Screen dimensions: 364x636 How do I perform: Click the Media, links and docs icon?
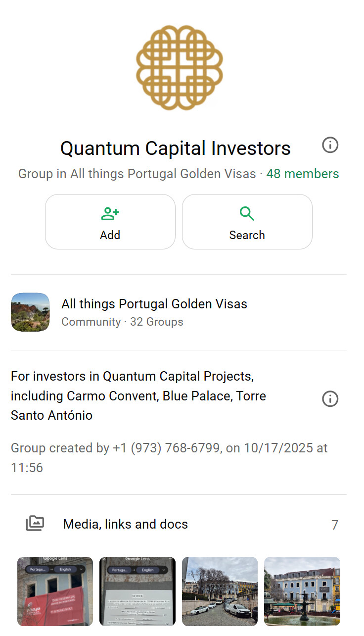pos(35,524)
